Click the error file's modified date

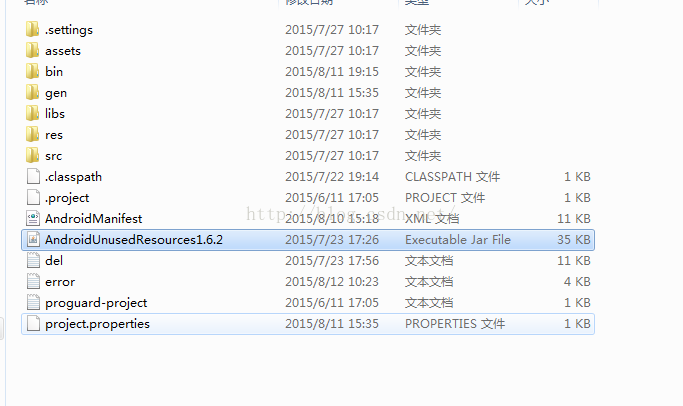[x=332, y=281]
